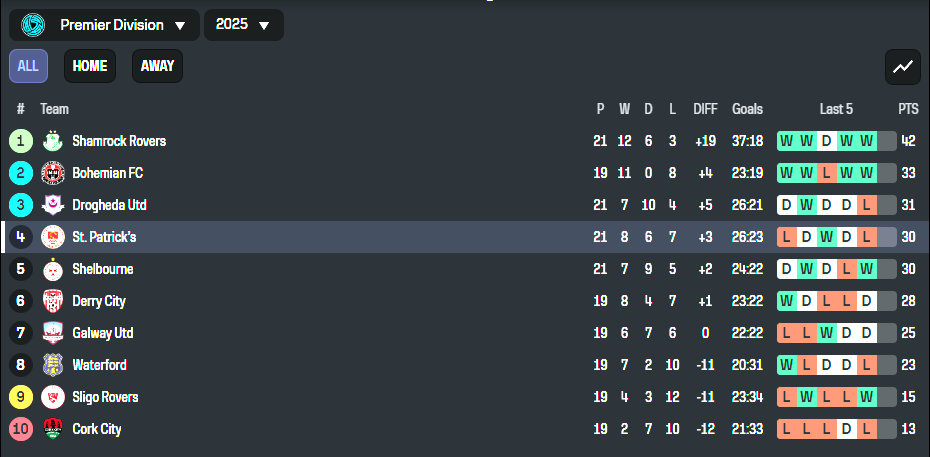
Task: Click the league logo beside Premier Division
Action: pos(33,25)
